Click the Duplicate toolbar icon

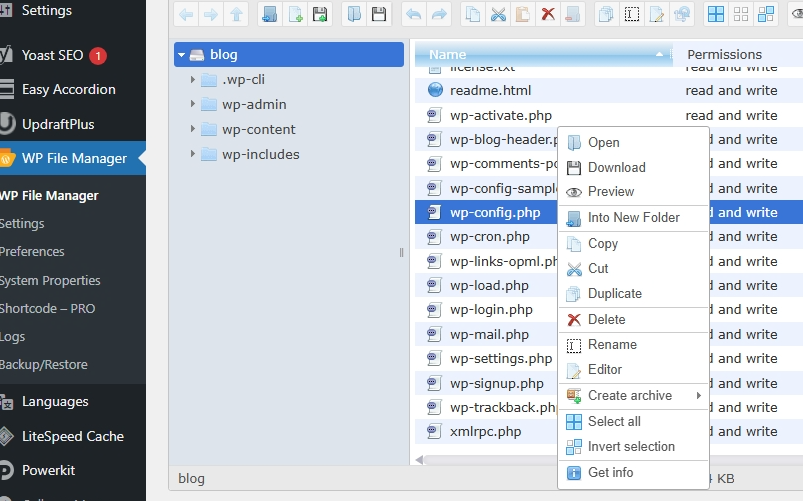coord(606,14)
